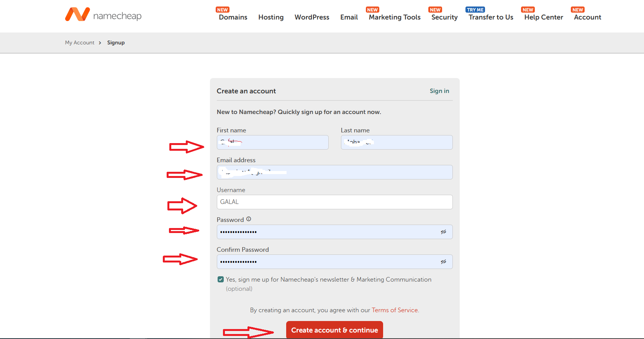Image resolution: width=644 pixels, height=339 pixels.
Task: Open the Domains menu
Action: [x=233, y=17]
